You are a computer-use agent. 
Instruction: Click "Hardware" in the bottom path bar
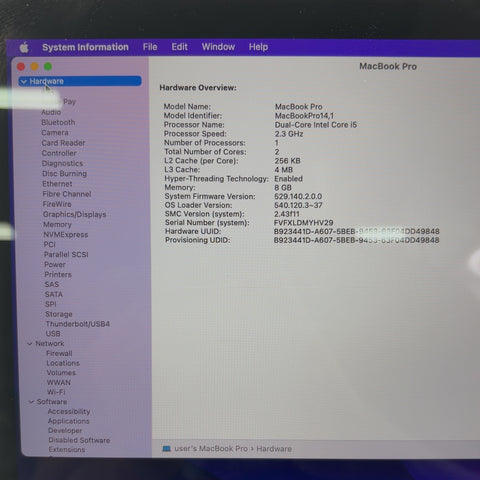coord(274,449)
